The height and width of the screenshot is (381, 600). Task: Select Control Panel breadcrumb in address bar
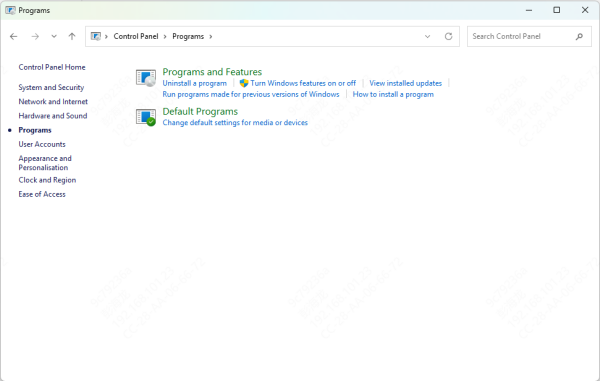click(x=136, y=36)
